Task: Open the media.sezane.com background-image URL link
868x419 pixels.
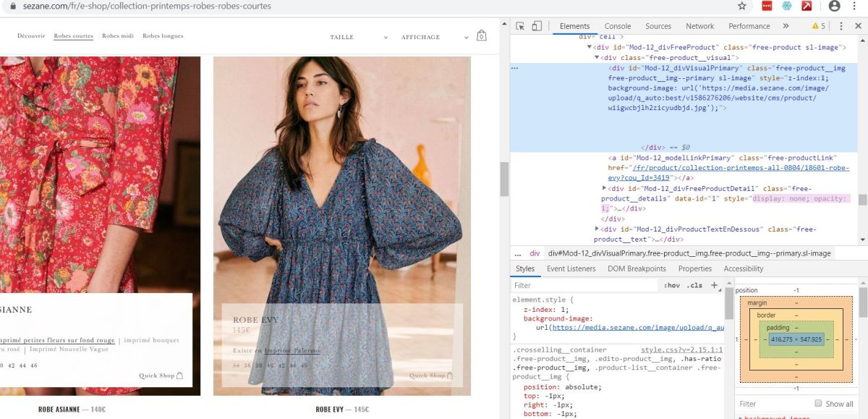Action: coord(639,327)
